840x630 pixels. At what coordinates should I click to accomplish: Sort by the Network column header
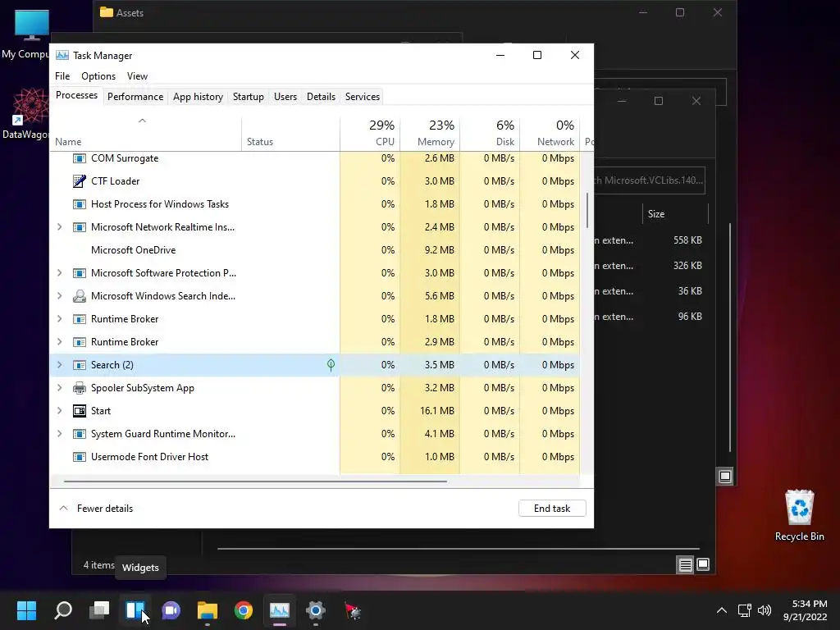click(550, 134)
